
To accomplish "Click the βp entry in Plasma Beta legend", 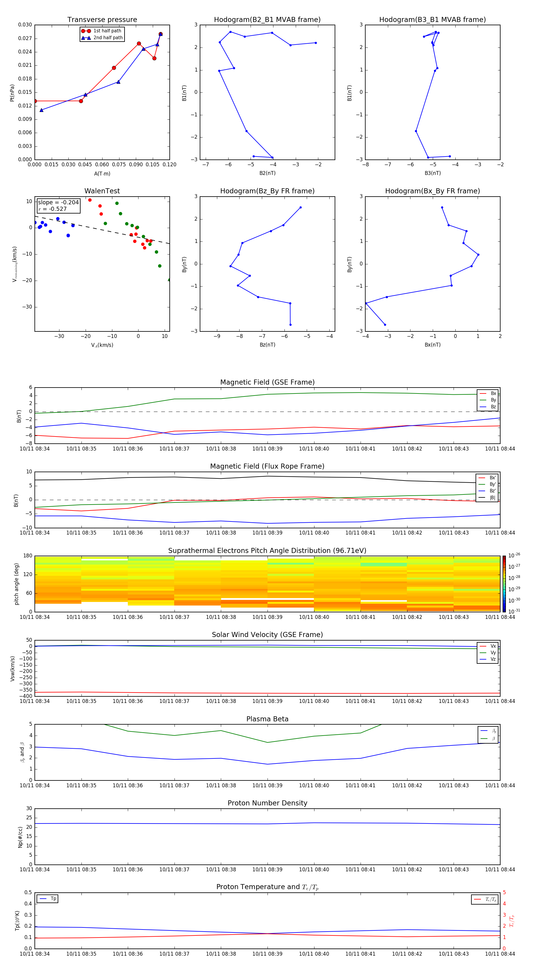I will pos(488,731).
